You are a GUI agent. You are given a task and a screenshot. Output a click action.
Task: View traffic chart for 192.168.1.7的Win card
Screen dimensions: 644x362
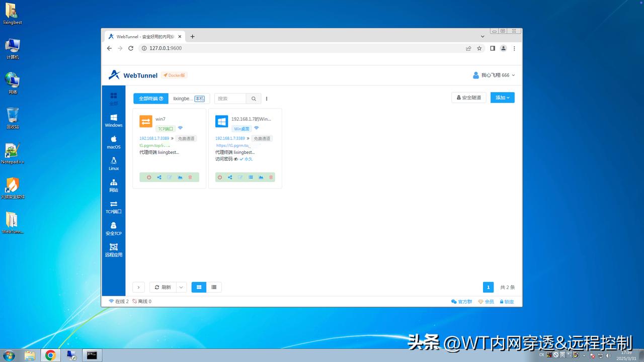(x=261, y=177)
